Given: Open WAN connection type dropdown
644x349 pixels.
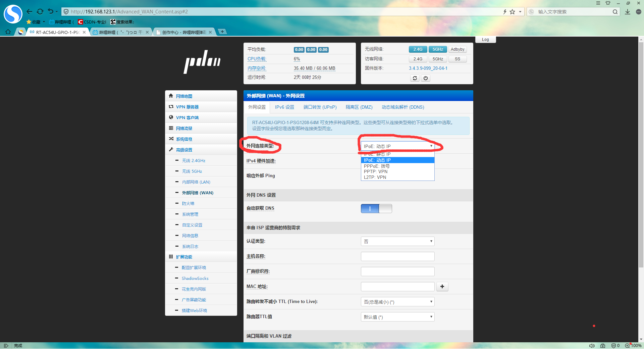Looking at the screenshot, I should click(398, 146).
